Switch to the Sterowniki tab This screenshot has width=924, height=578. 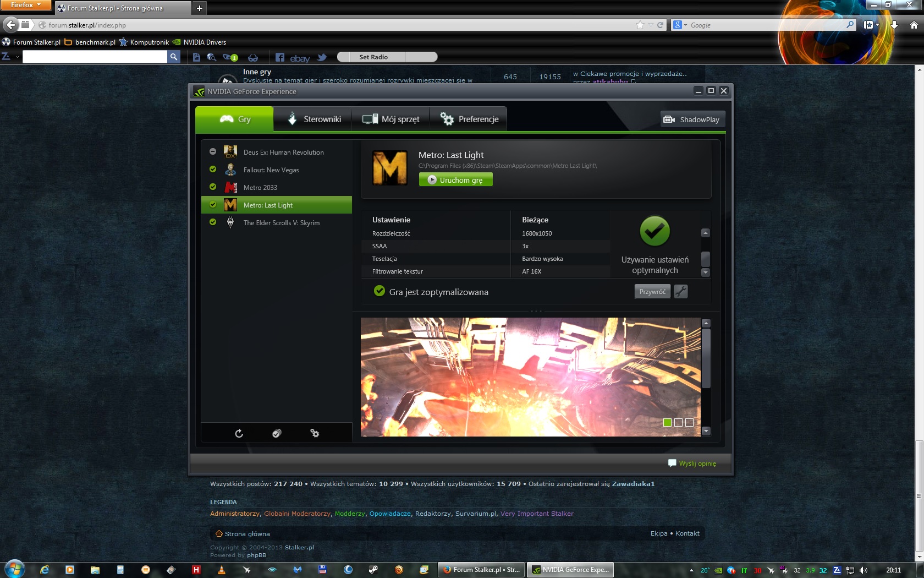[x=313, y=119]
